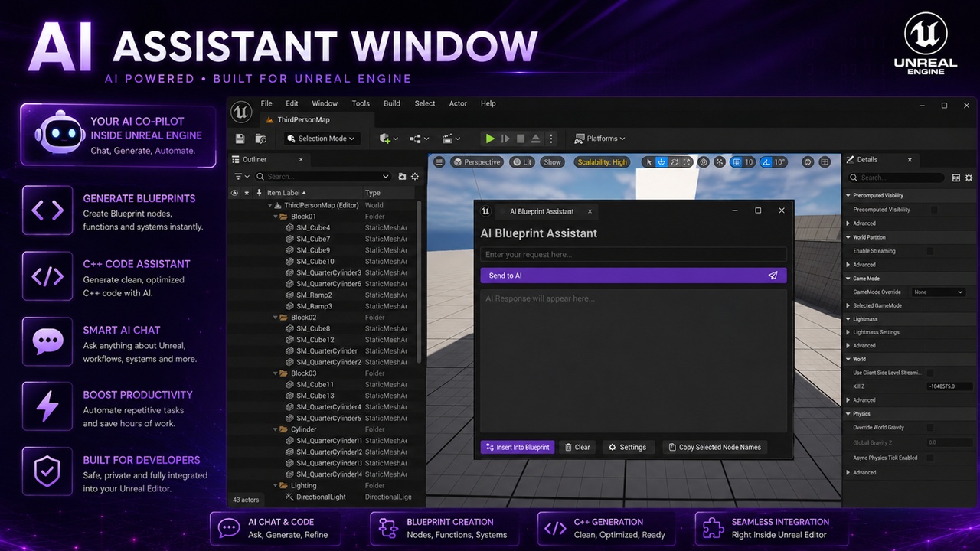Toggle rotation snapping icon next to 10°
Screen dimensions: 980x551
click(768, 162)
